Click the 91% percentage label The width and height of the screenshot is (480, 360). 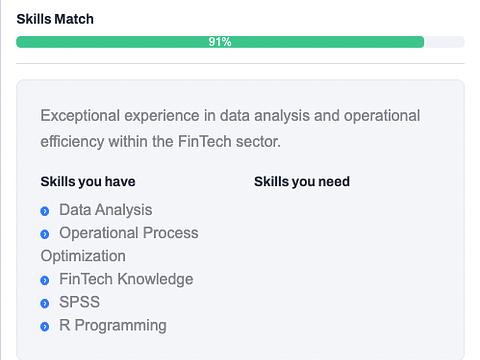tap(220, 42)
